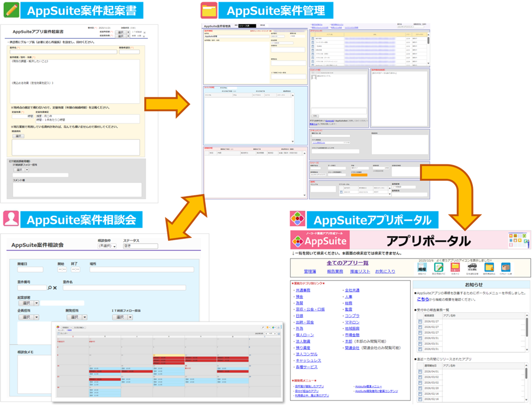532x406 pixels.
Task: Click inside the 案件名 input field of 相談会 form
Action: coord(123,287)
